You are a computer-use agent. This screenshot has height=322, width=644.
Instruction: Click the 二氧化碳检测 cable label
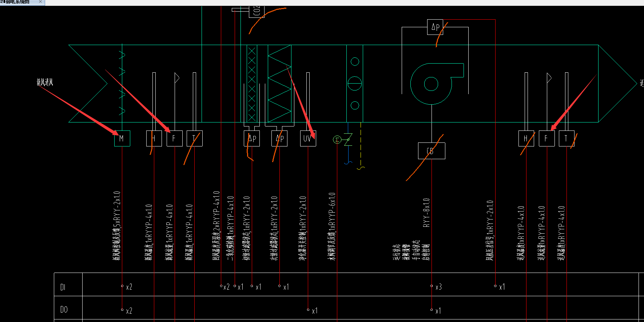[x=230, y=229]
